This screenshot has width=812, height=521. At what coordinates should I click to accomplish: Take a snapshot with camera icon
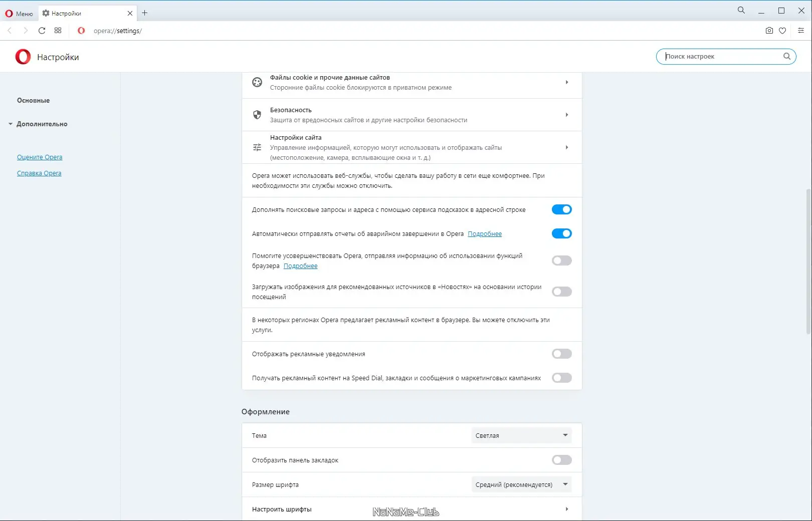769,31
